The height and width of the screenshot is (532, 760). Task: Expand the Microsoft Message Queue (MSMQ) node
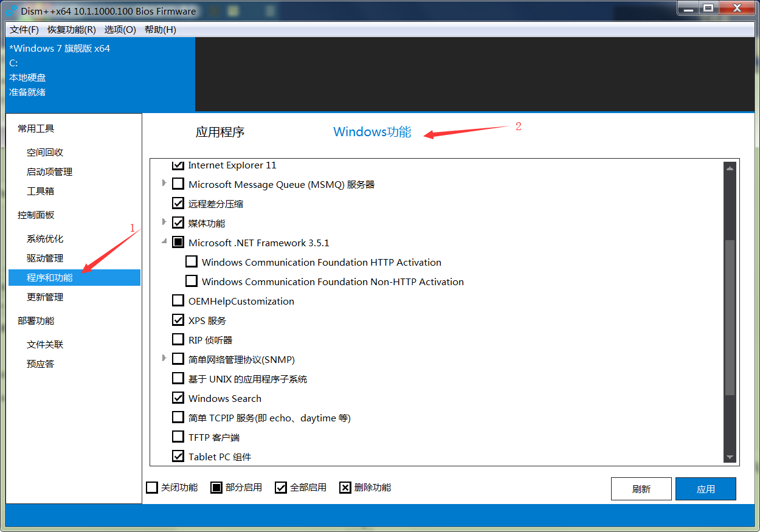pyautogui.click(x=164, y=183)
